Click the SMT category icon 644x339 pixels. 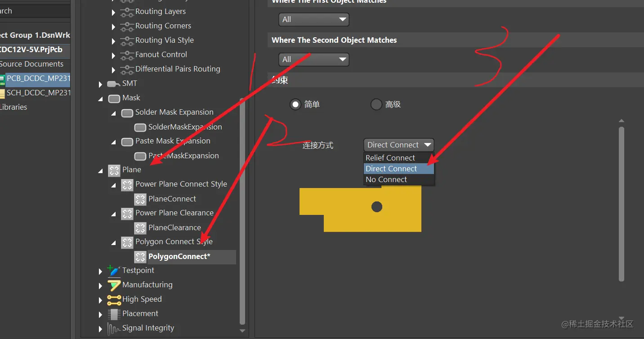[114, 84]
